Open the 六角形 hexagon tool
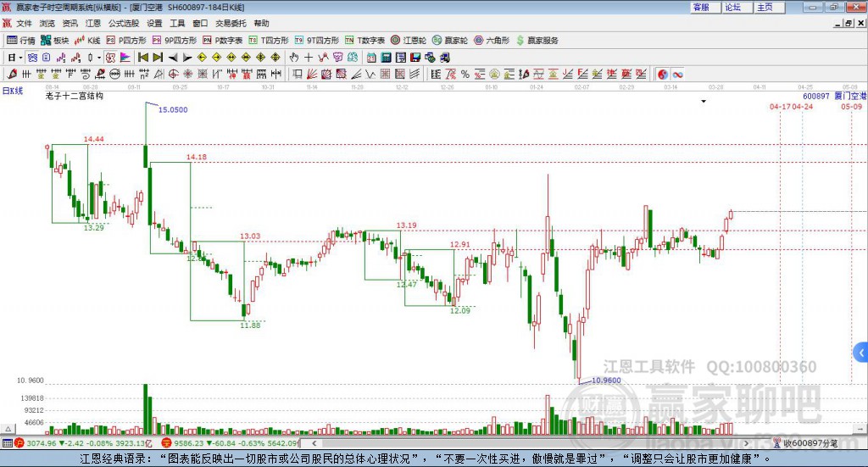 pos(492,41)
